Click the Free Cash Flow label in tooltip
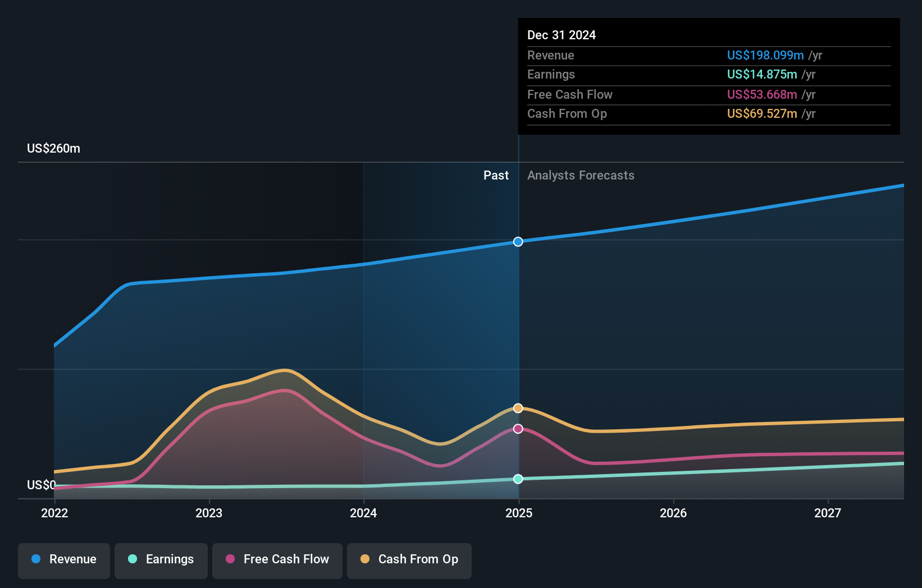The image size is (922, 588). [x=570, y=95]
